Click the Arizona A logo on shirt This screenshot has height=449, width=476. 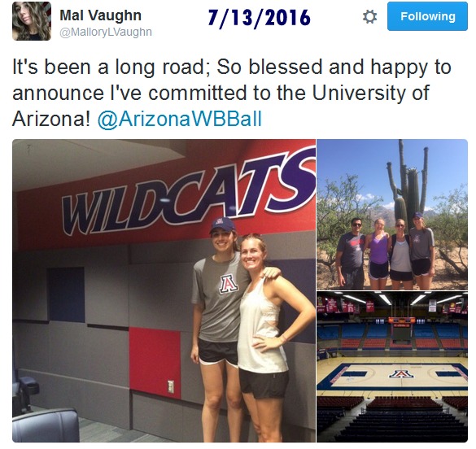229,284
